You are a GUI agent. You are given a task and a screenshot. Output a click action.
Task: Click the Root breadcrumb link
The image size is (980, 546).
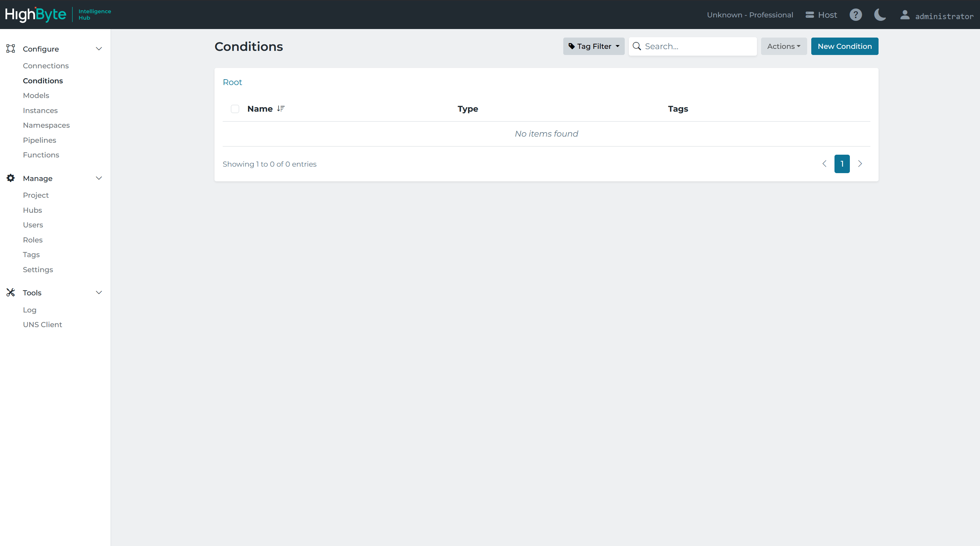[232, 82]
